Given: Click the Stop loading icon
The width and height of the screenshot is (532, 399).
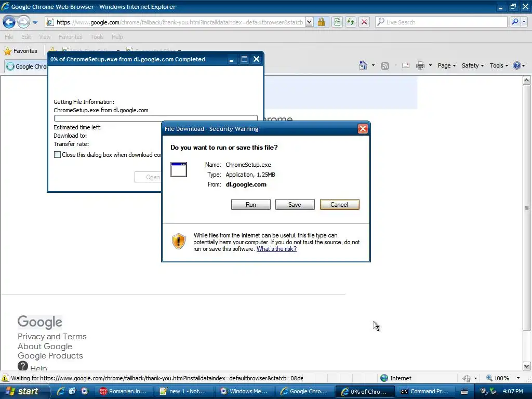Looking at the screenshot, I should [x=364, y=22].
